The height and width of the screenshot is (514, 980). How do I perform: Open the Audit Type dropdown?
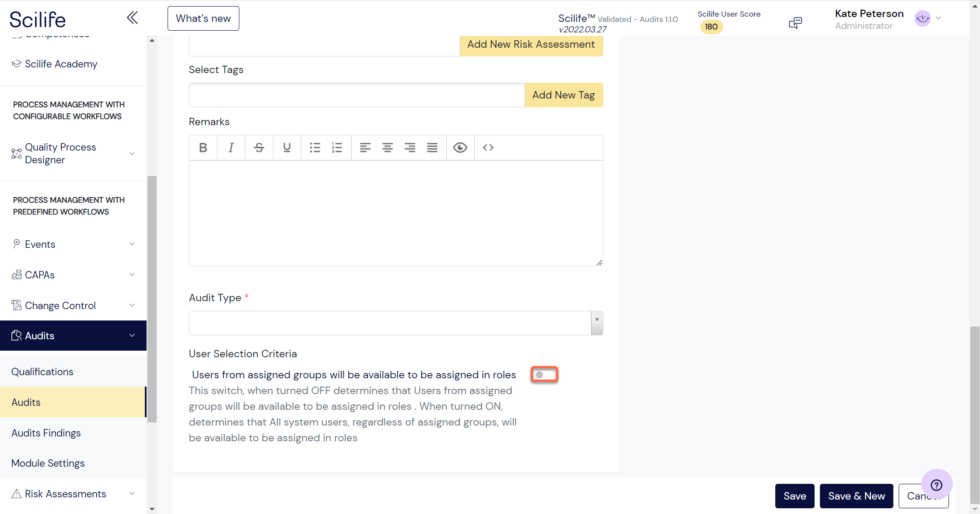point(396,323)
